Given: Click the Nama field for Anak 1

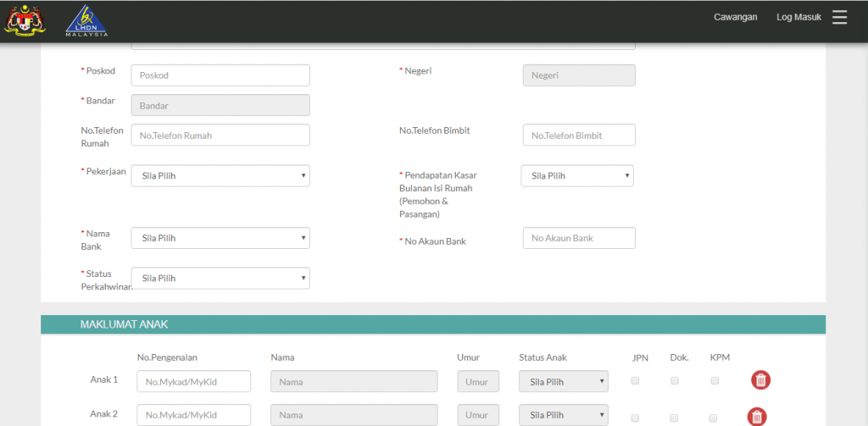Looking at the screenshot, I should point(354,381).
